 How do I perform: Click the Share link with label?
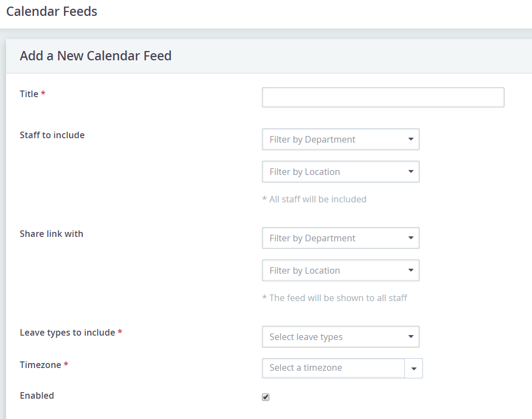[52, 234]
